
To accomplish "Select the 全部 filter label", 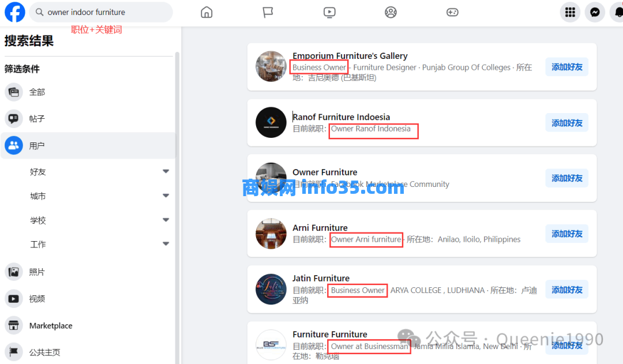I will 37,92.
